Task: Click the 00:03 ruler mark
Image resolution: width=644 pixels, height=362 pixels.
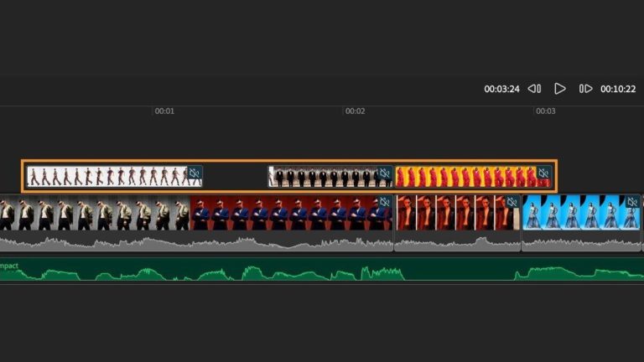Action: [x=545, y=111]
